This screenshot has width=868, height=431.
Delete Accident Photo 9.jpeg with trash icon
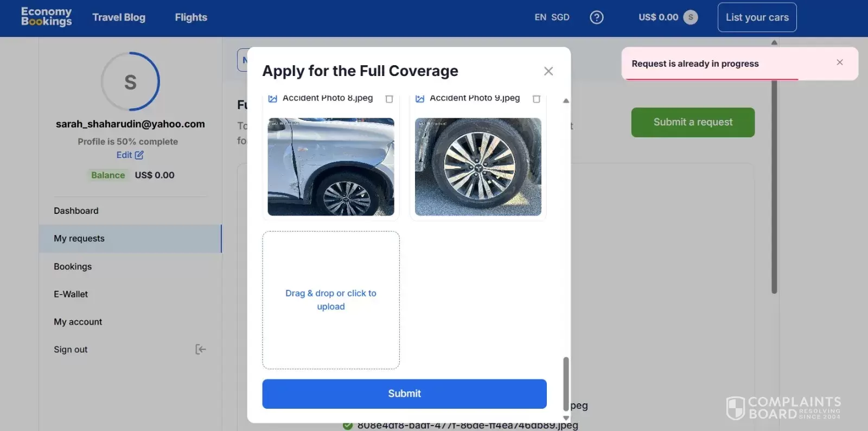coord(536,99)
